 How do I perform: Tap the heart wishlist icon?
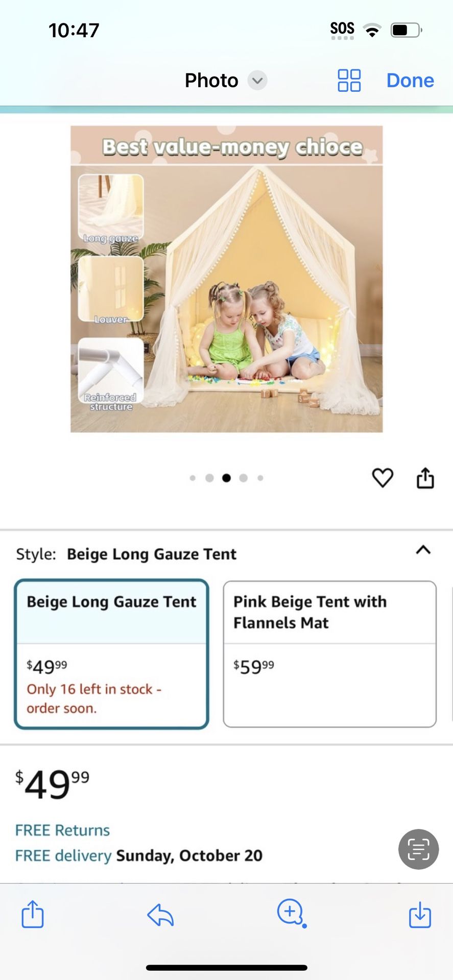coord(383,478)
